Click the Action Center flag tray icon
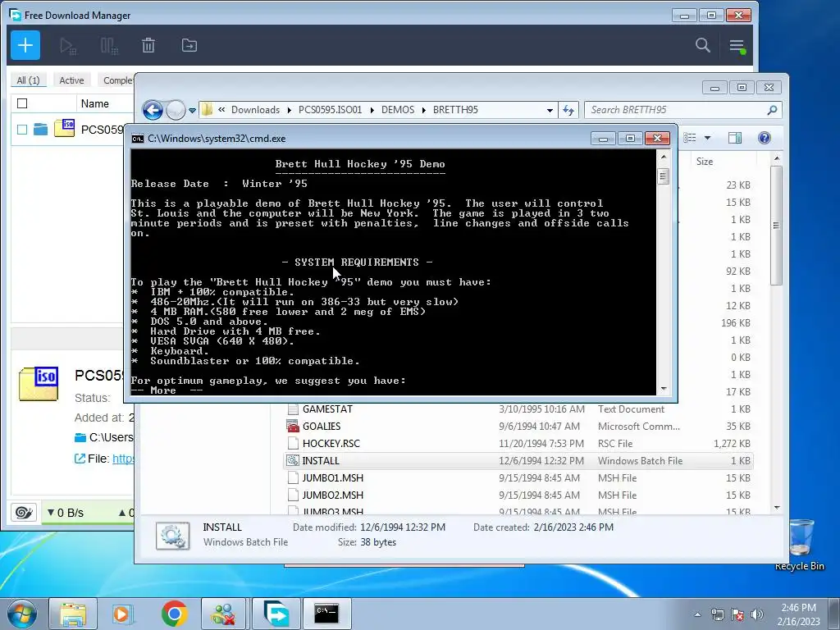This screenshot has height=630, width=840. [737, 614]
